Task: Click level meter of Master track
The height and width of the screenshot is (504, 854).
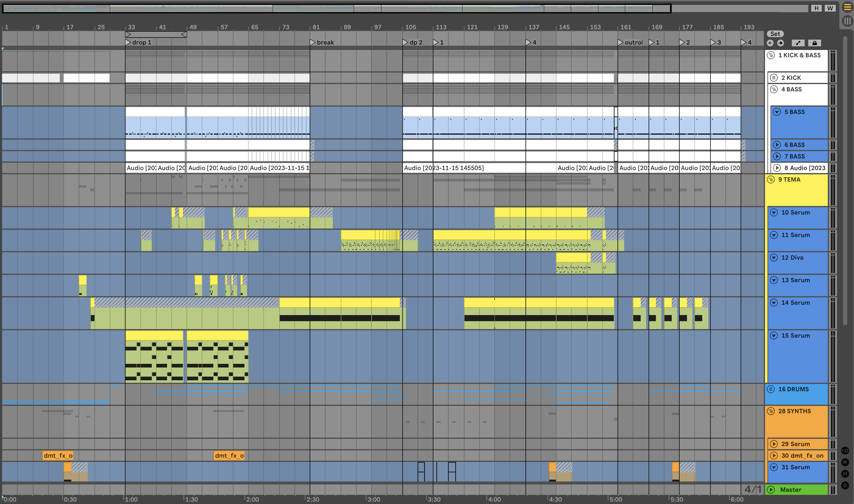Action: click(833, 489)
